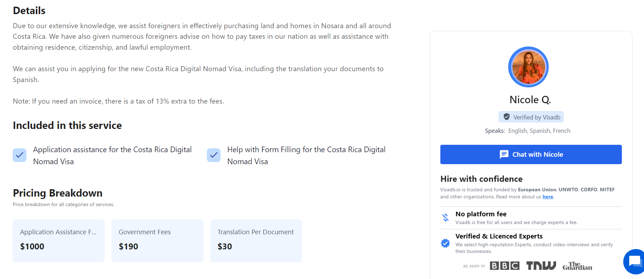Click the Application assistance checkmark box

point(20,155)
